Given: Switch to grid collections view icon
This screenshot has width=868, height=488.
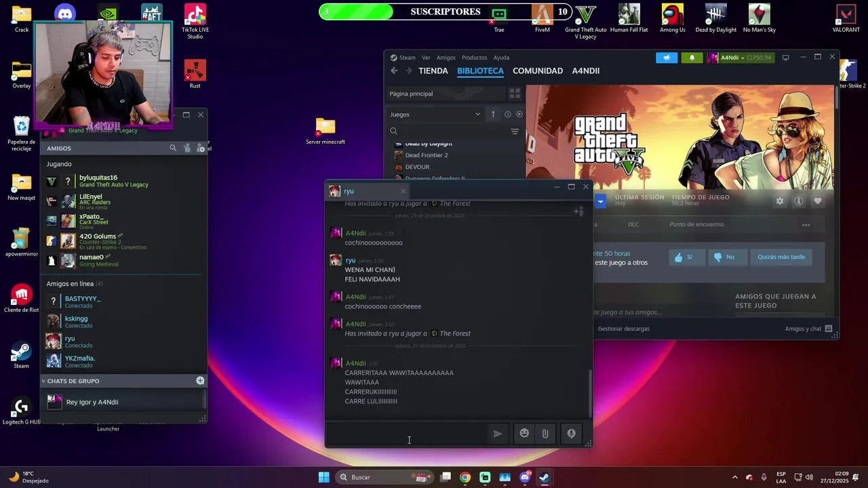Looking at the screenshot, I should (515, 94).
